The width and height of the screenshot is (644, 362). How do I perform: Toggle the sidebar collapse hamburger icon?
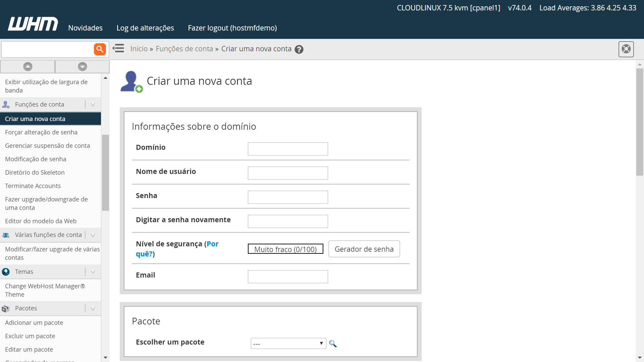pyautogui.click(x=118, y=48)
